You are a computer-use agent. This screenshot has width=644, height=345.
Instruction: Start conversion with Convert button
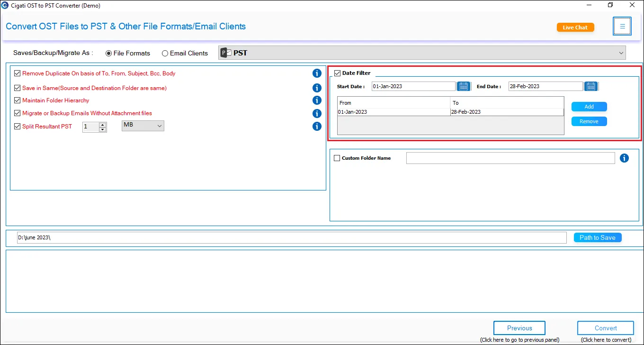click(x=606, y=328)
